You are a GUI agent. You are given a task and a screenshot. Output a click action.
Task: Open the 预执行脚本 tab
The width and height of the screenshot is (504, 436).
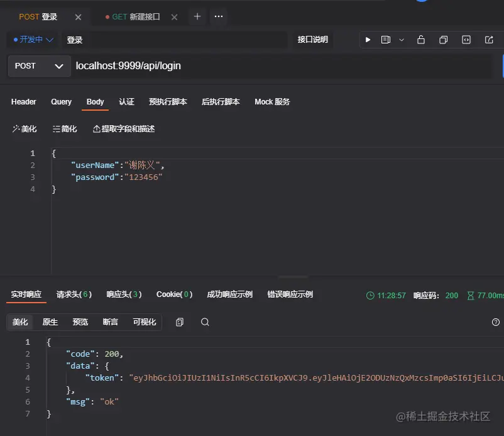[168, 102]
